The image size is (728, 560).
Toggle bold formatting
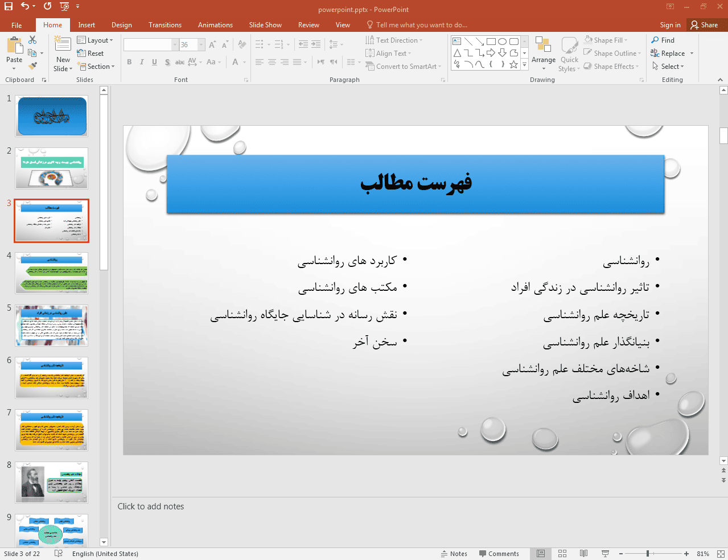point(129,62)
